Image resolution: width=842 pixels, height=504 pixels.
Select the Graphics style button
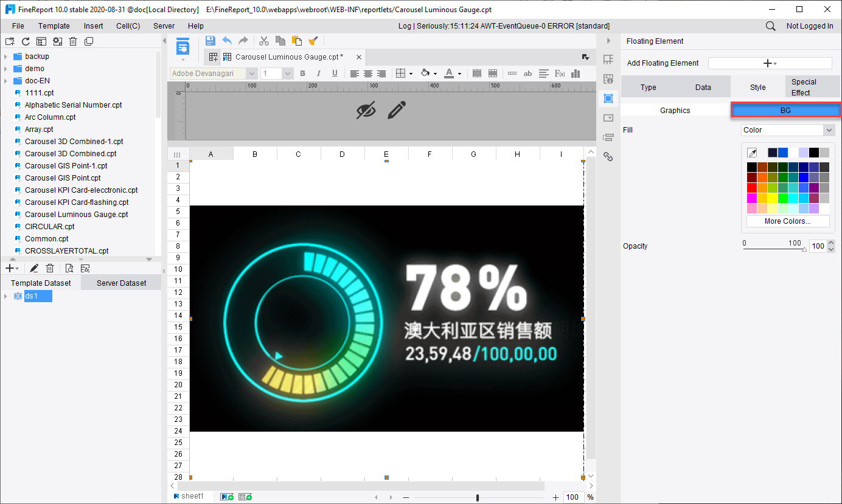(x=675, y=110)
